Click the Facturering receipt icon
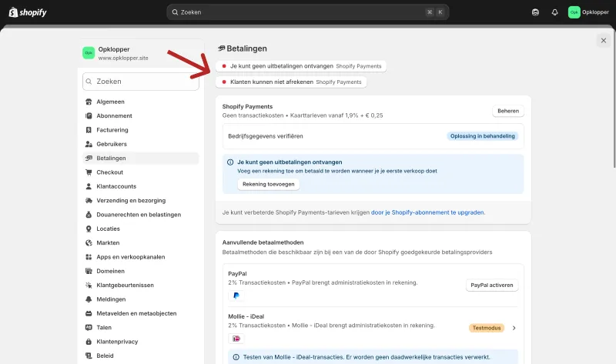This screenshot has width=616, height=364. pos(89,130)
